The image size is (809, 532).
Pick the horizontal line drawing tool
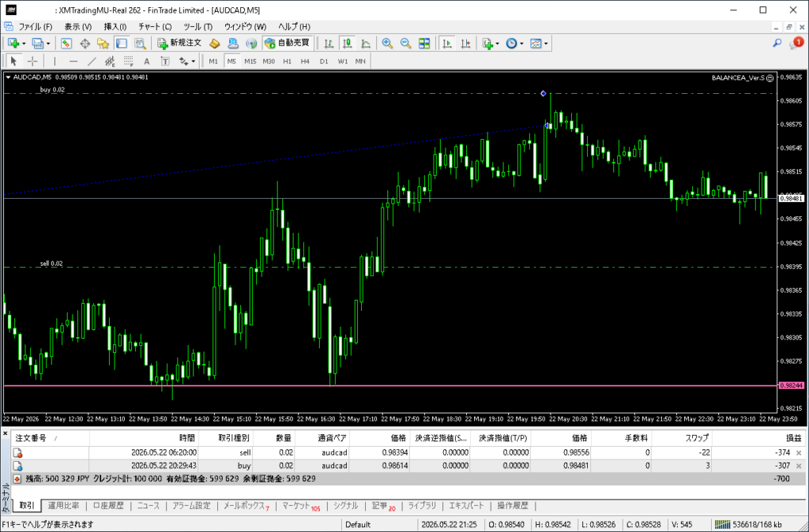[73, 62]
